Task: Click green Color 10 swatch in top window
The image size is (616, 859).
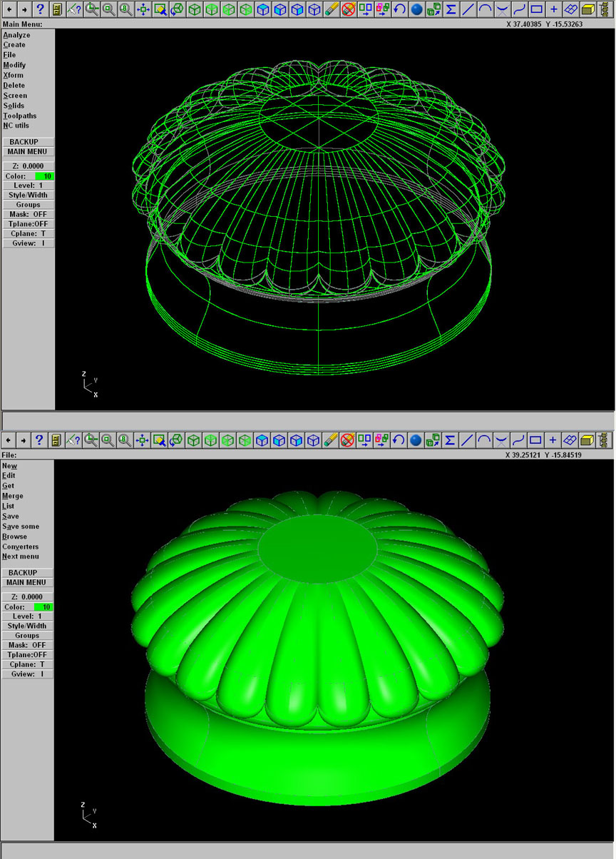Action: 43,176
